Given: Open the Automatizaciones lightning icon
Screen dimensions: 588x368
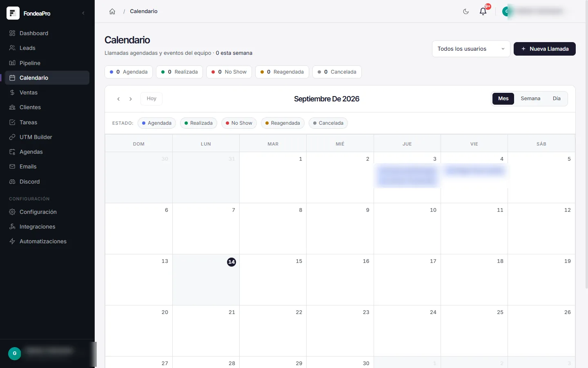Looking at the screenshot, I should tap(12, 241).
